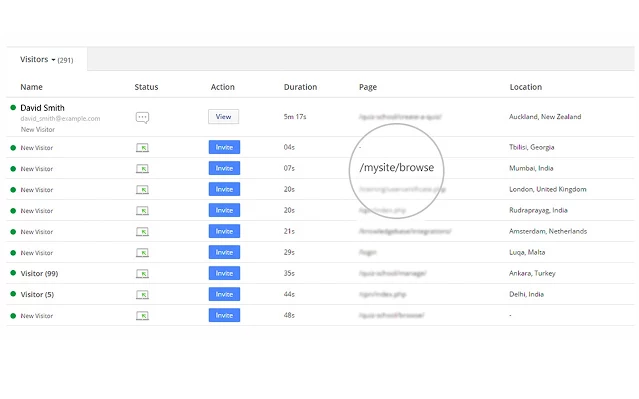Click status icon in Visitor (99) row
639x399 pixels.
click(x=142, y=273)
